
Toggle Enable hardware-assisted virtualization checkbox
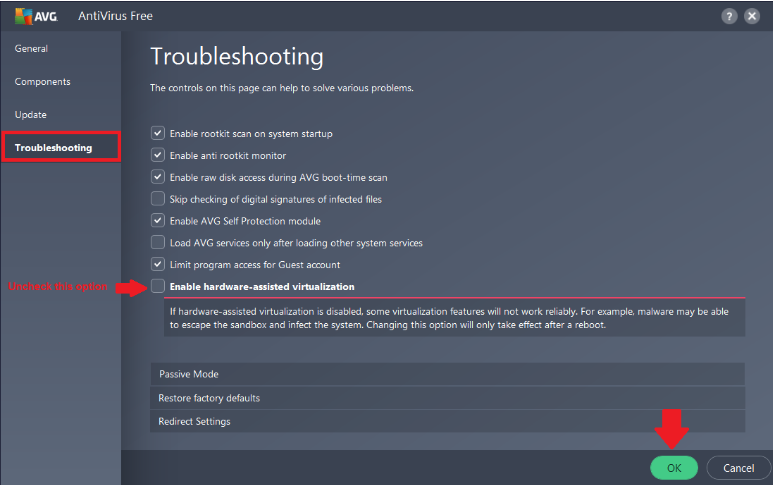(x=158, y=287)
